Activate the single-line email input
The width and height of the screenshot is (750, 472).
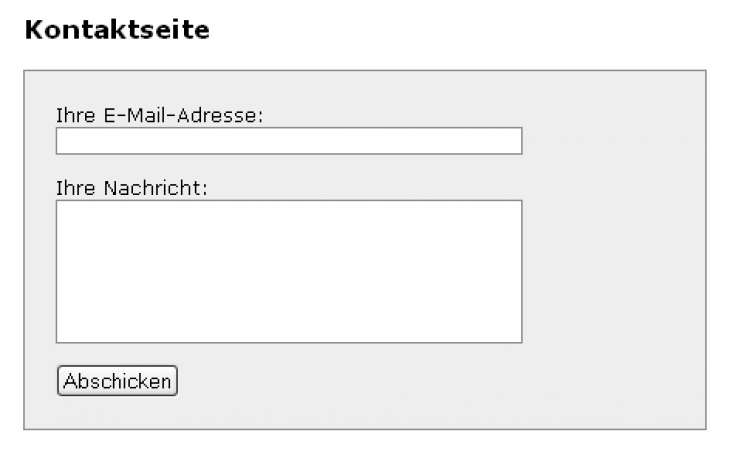click(288, 142)
